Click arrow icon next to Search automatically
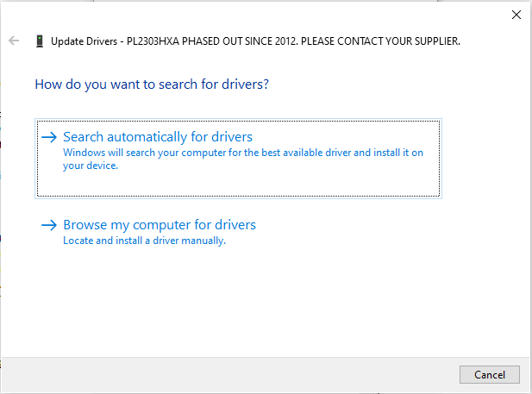Viewport: 532px width, 394px height. click(49, 137)
